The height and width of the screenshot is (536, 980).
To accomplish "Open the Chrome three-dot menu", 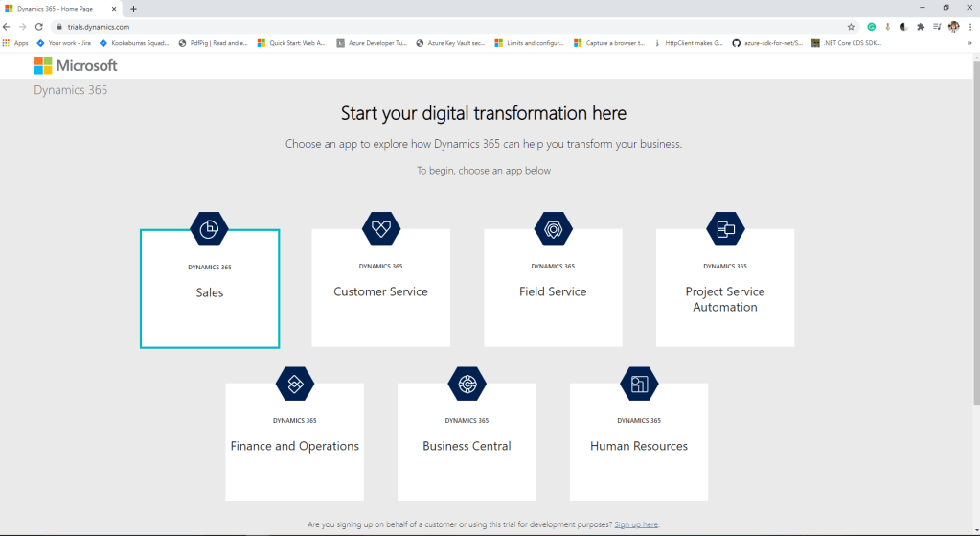I will tap(970, 27).
